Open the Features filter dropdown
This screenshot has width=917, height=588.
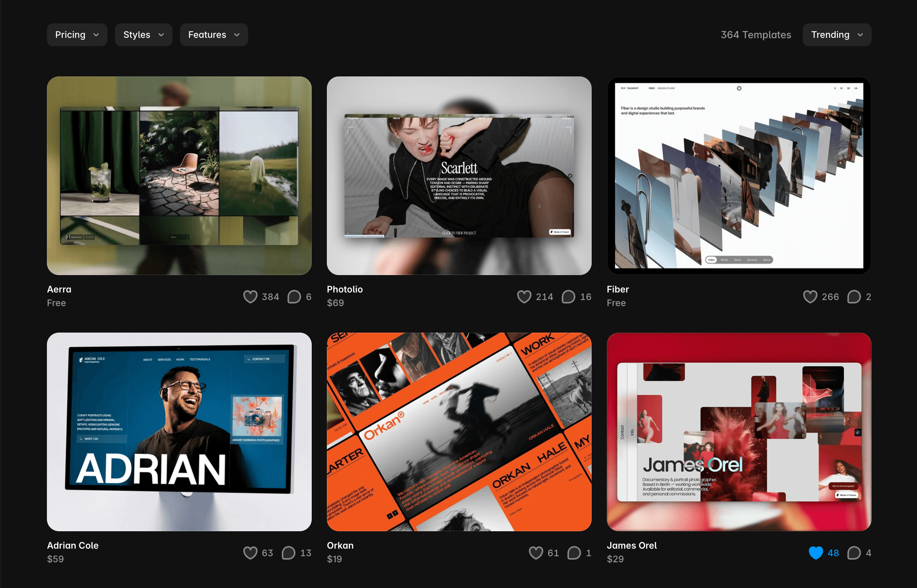pos(214,35)
